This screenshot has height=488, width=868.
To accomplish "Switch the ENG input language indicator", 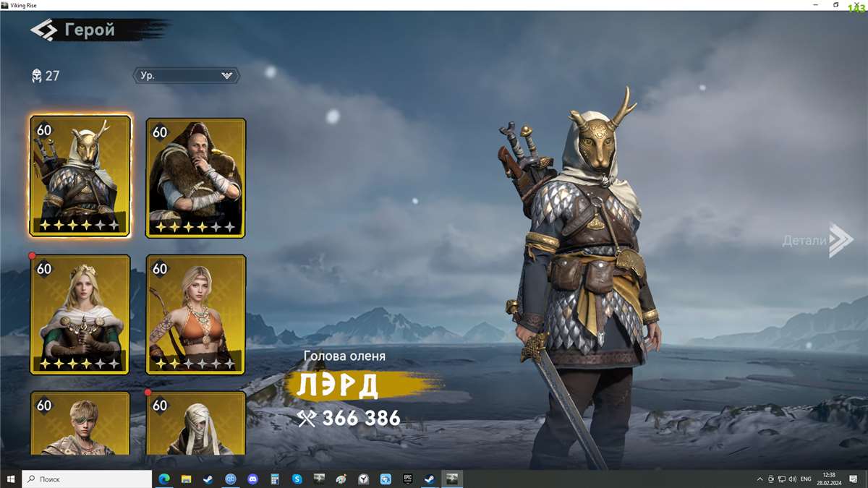I will click(x=807, y=479).
